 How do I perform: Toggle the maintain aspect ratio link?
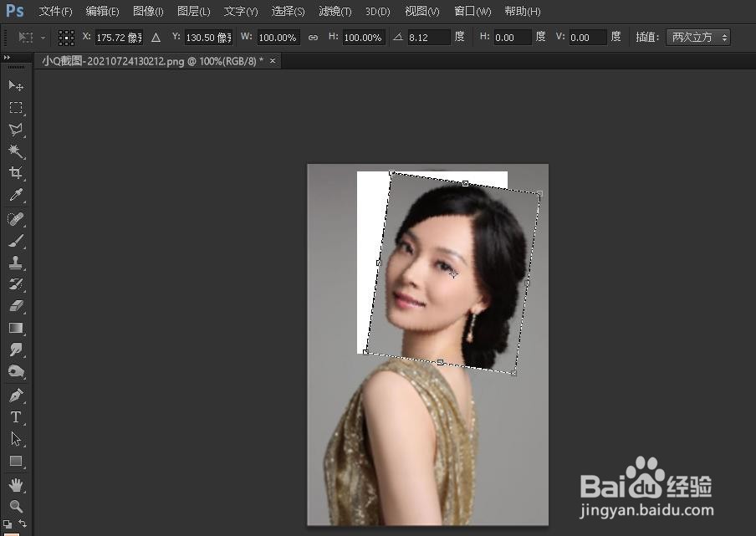tap(312, 37)
